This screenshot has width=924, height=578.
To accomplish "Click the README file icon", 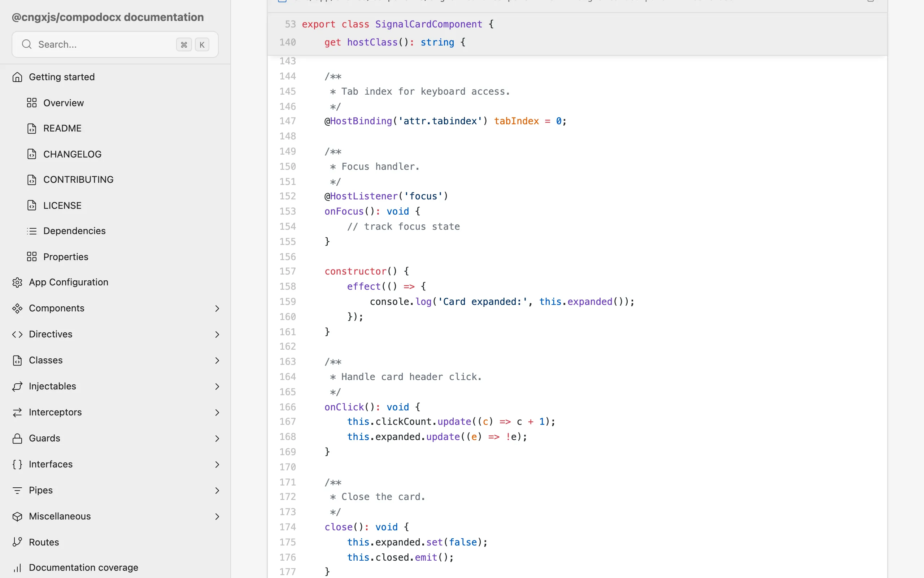I will coord(32,129).
